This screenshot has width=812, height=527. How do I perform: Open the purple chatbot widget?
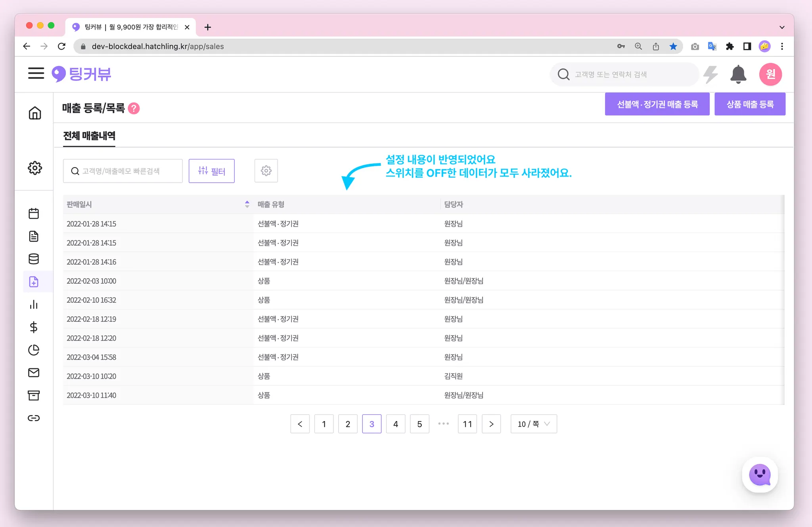point(760,475)
